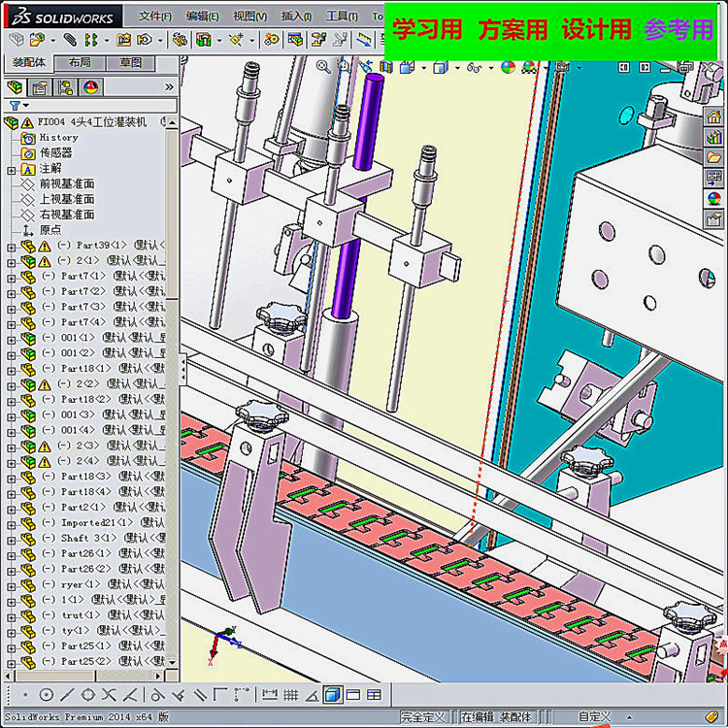Click the FeatureManager design tree tab icon
The height and width of the screenshot is (728, 728).
[16, 87]
